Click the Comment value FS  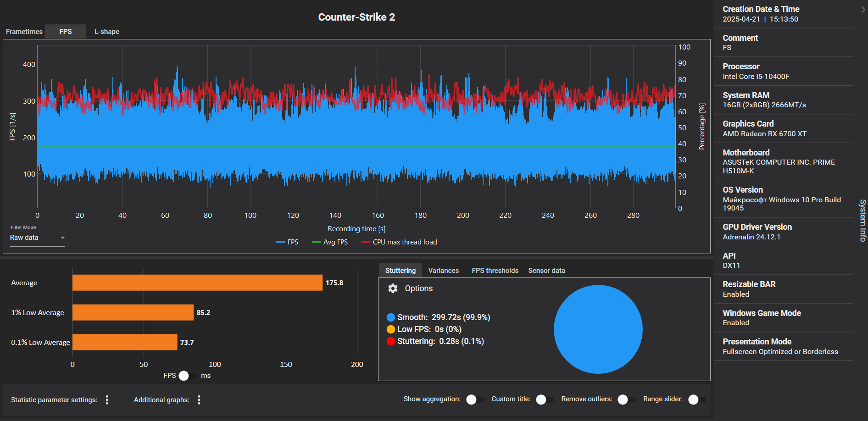[727, 48]
